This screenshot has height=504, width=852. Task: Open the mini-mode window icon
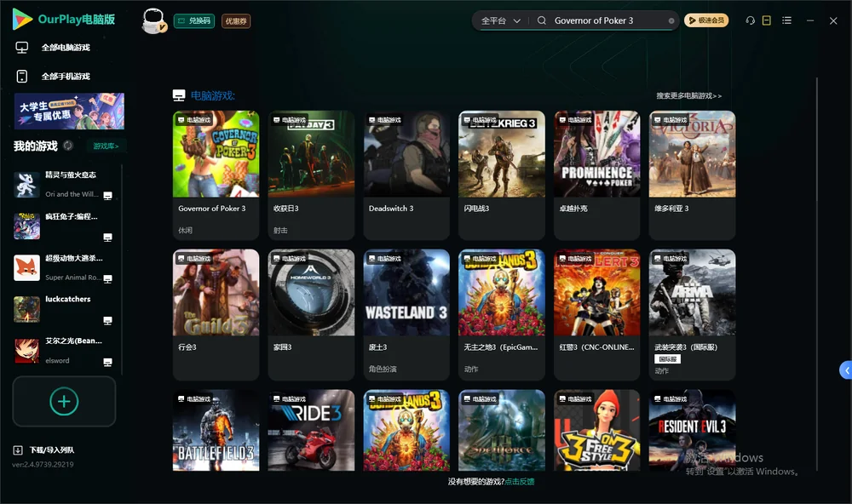coord(767,20)
